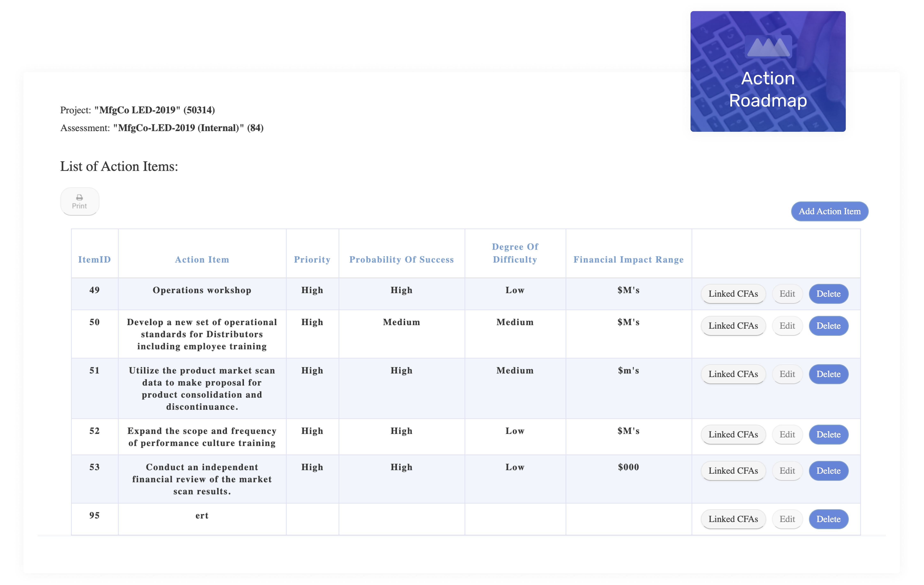
Task: Click 'Utilize the product market scan' text
Action: point(202,389)
